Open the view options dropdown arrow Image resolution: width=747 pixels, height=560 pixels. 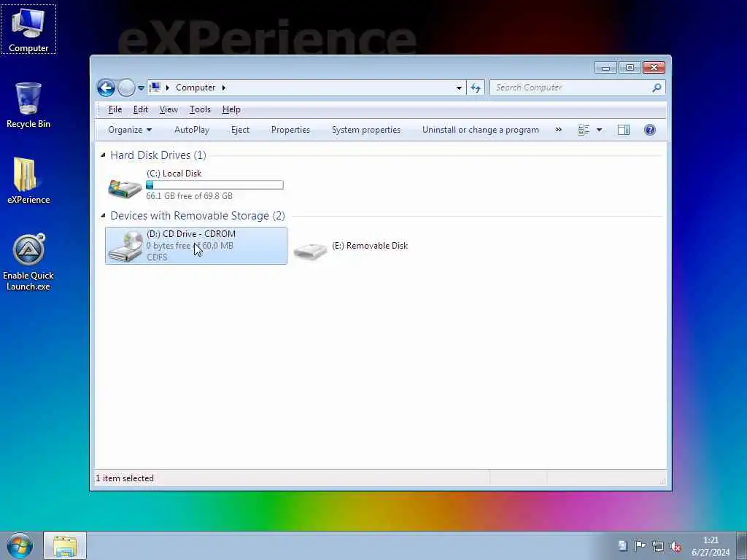pyautogui.click(x=600, y=130)
